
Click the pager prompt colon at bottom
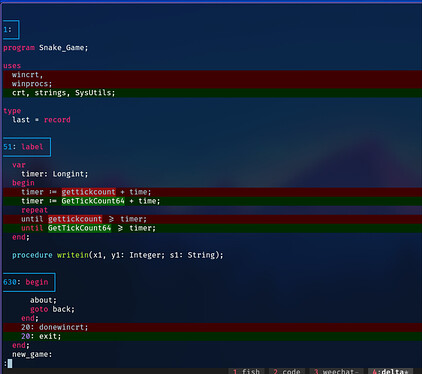pos(5,363)
